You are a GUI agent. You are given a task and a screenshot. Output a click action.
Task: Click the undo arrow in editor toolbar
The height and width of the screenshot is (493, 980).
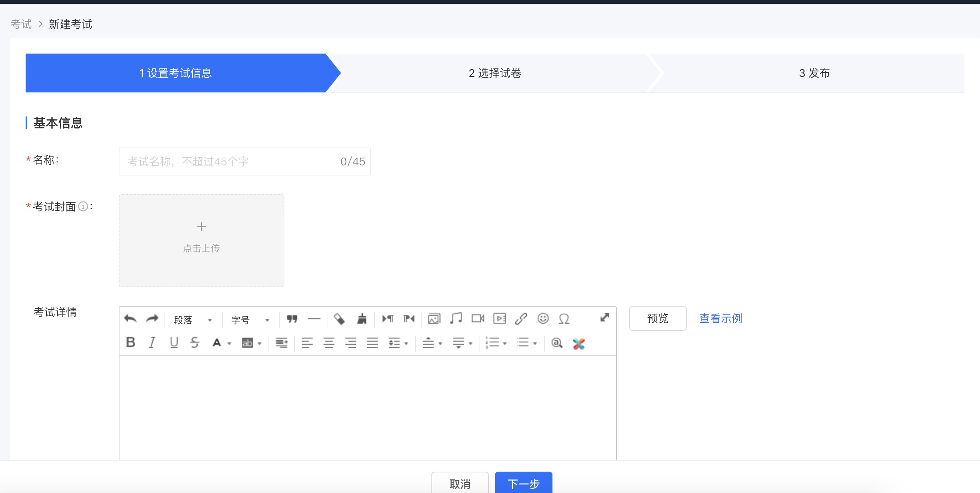pyautogui.click(x=130, y=319)
